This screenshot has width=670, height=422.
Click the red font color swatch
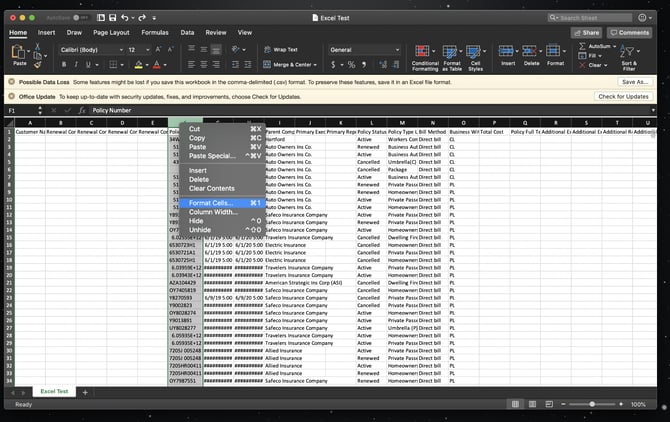tap(157, 65)
